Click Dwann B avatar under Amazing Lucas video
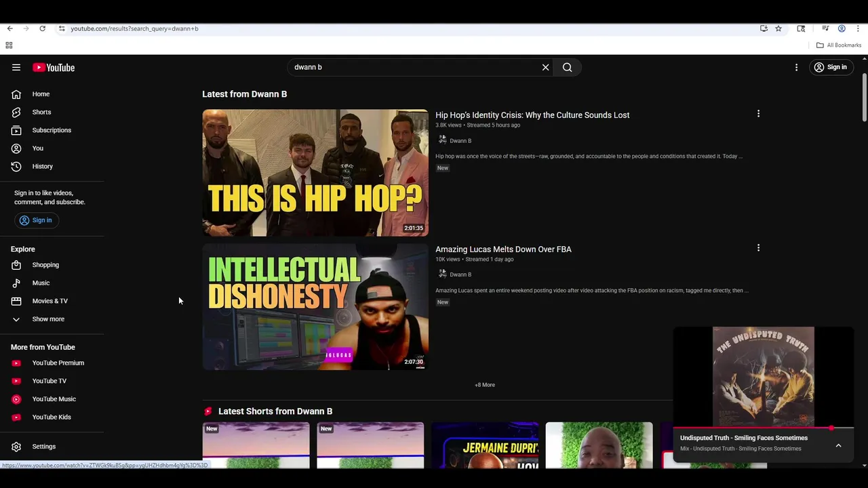Screen dimensions: 868x488 [x=442, y=274]
